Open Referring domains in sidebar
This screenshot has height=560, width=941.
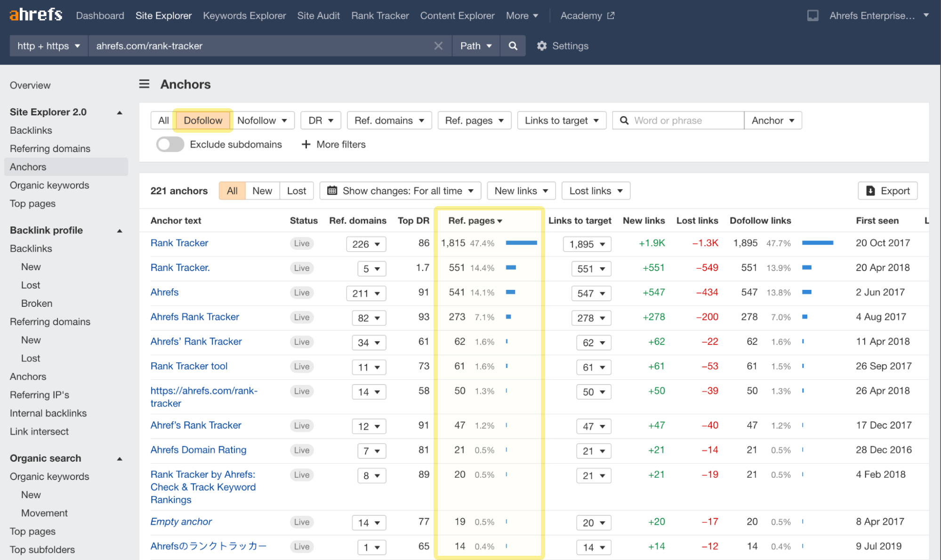(x=50, y=149)
